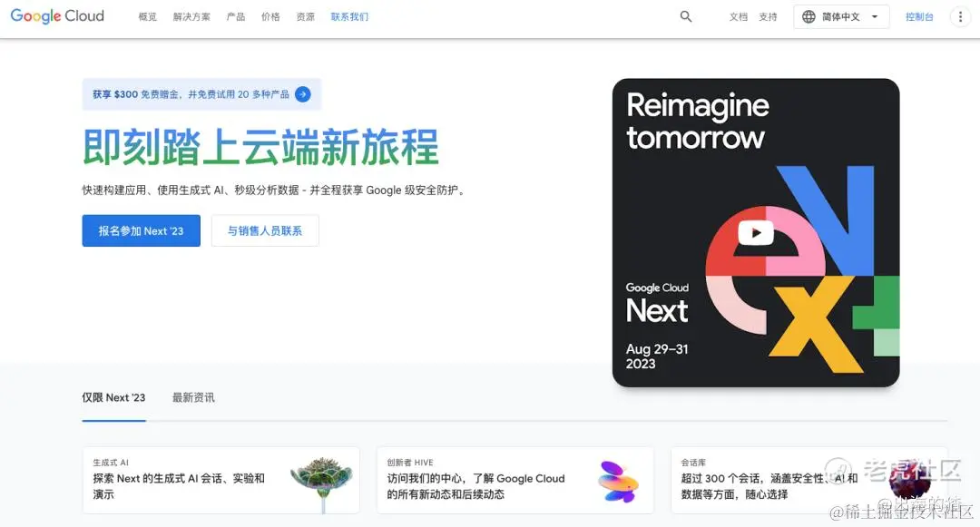Open the 概览 menu item

[x=148, y=17]
